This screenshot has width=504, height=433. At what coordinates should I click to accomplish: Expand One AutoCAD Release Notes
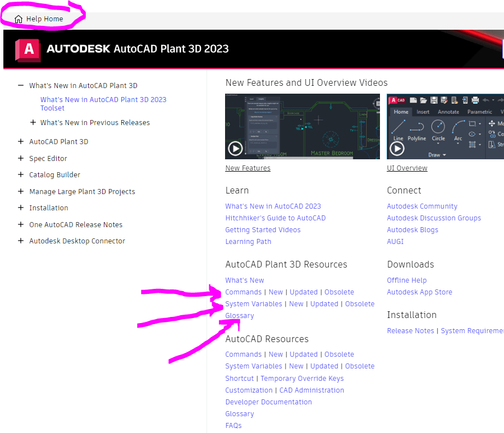click(21, 224)
